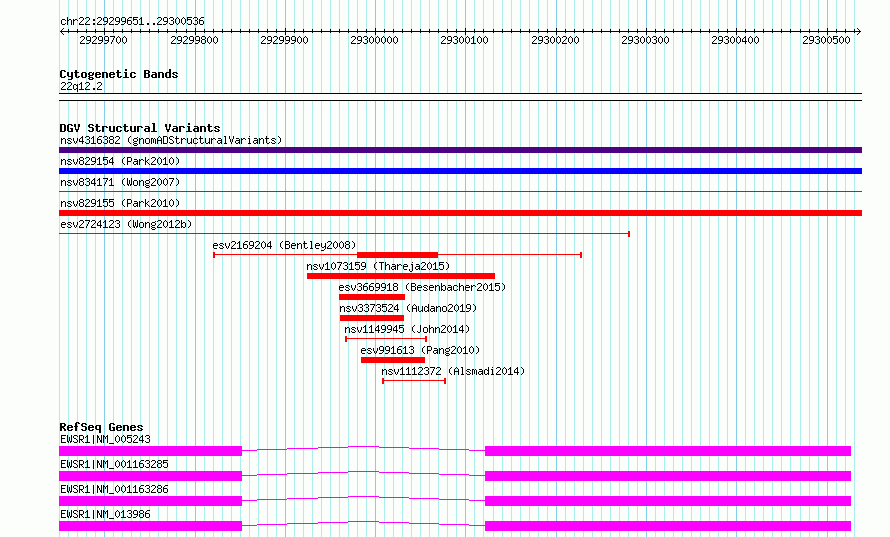
Task: Open the esv2724123 (Wong2012b) label
Action: point(126,224)
